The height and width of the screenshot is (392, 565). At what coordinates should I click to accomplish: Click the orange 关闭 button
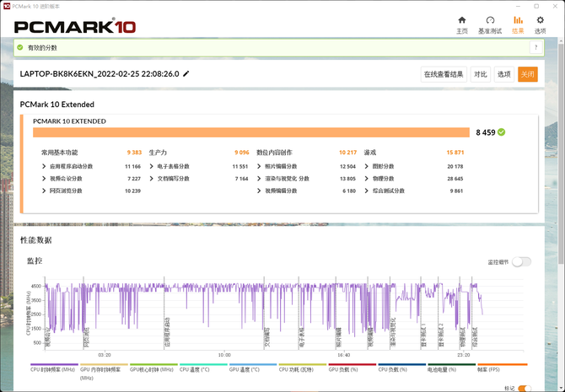point(527,74)
